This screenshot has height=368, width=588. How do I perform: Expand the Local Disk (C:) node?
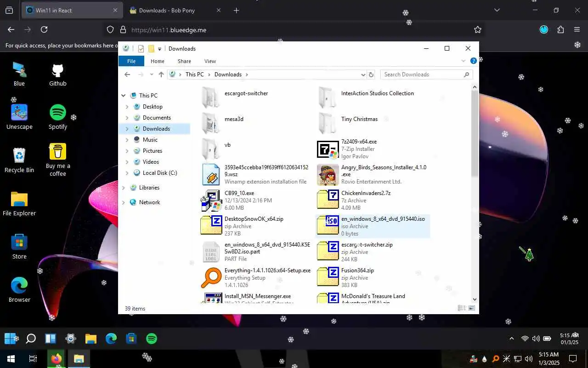point(127,173)
